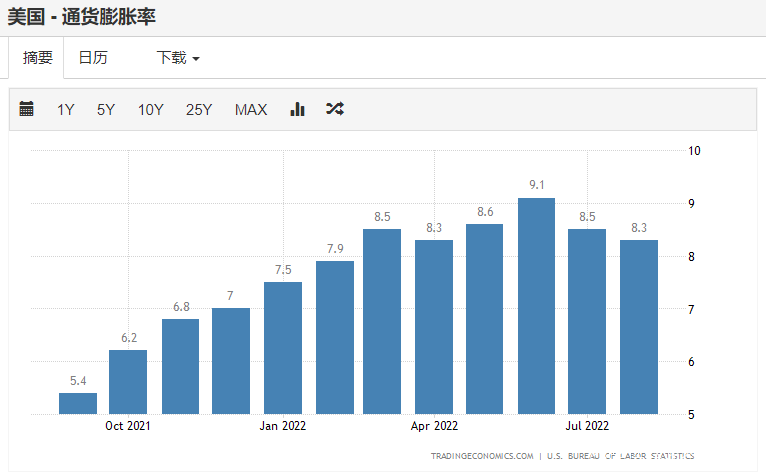766x474 pixels.
Task: Click the 6.2 bar for Oct 2021
Action: (128, 382)
